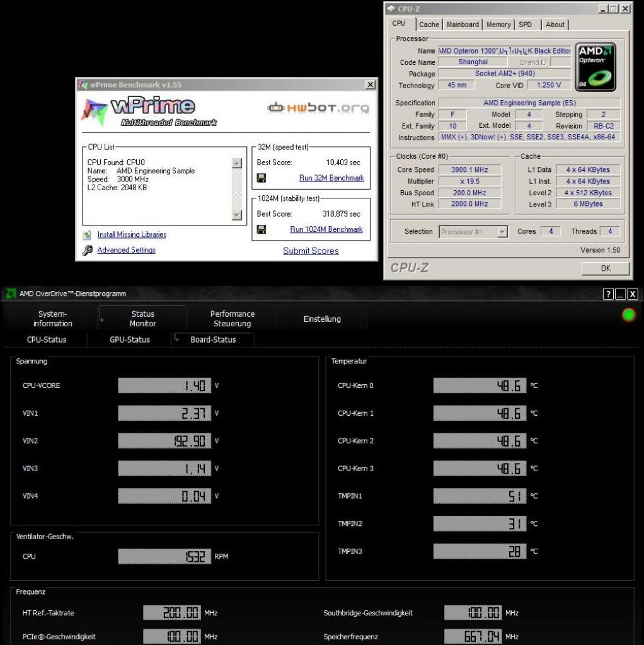Select the Board-Status subtab
644x645 pixels.
[213, 340]
